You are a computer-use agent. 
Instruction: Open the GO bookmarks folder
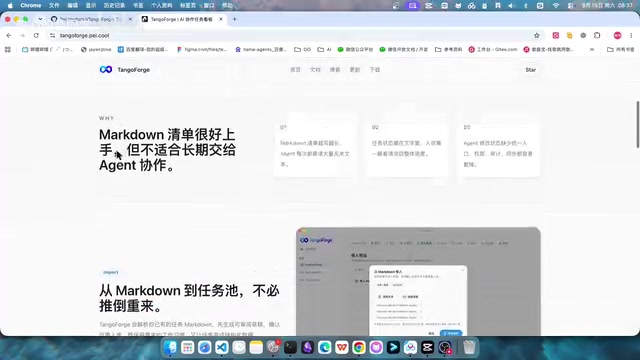point(302,49)
